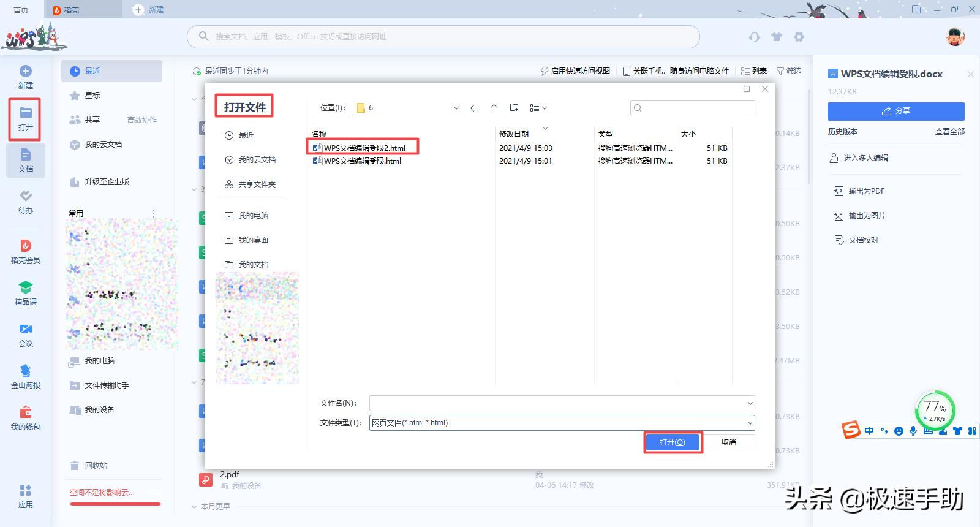Click the blue 分享 button

point(896,111)
